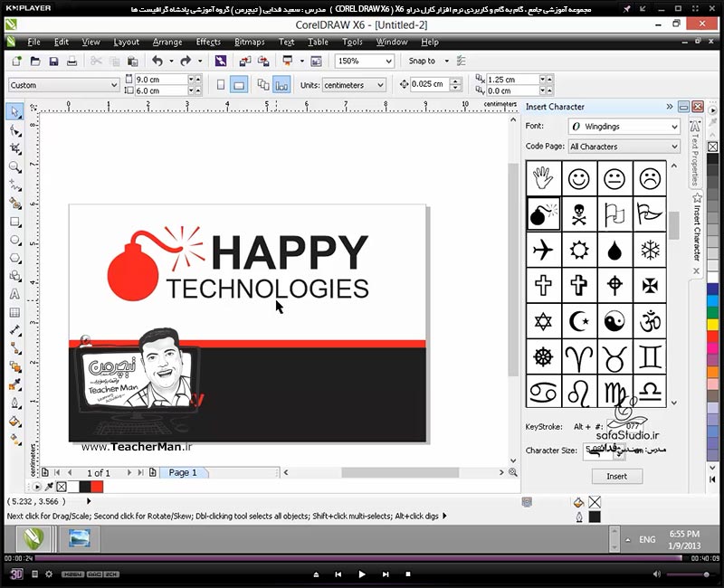
Task: Expand the application launcher arrow
Action: click(x=302, y=61)
